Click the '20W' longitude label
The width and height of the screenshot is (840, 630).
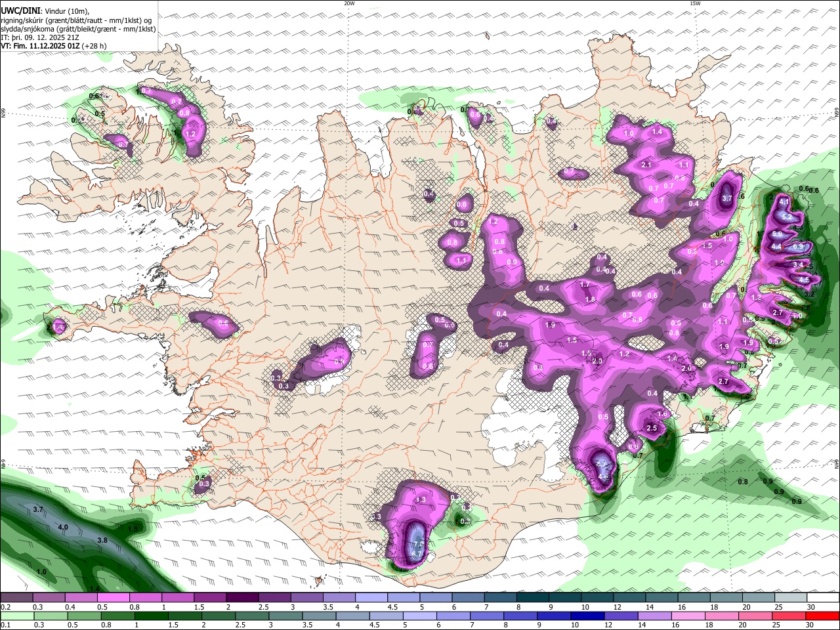coord(349,3)
